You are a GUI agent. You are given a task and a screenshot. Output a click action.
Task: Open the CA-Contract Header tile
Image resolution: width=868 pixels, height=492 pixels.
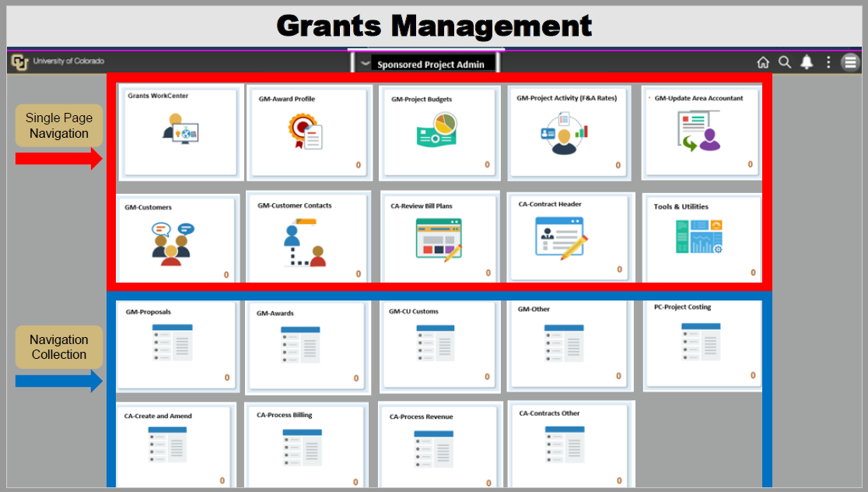pyautogui.click(x=569, y=238)
